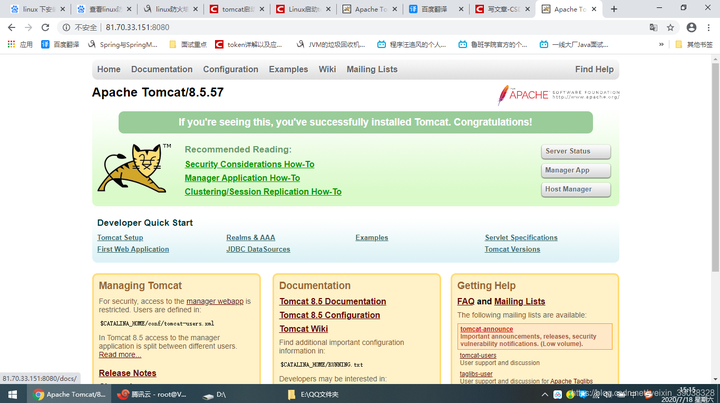
Task: Open Tomcat 8.5 Documentation link
Action: click(332, 302)
